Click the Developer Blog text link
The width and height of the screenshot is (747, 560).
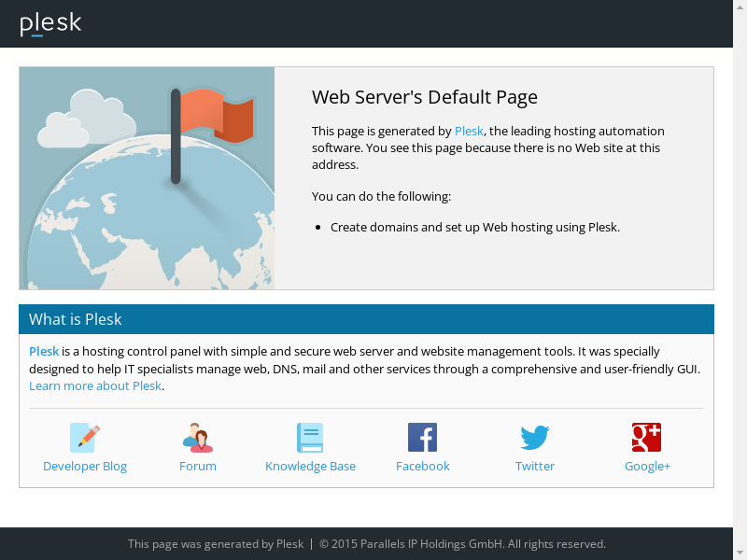(x=85, y=466)
